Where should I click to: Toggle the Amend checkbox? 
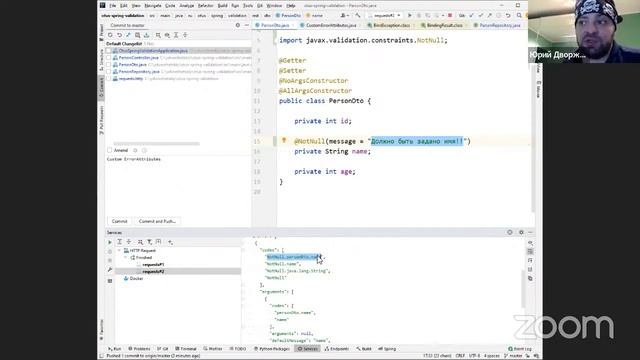coord(109,150)
